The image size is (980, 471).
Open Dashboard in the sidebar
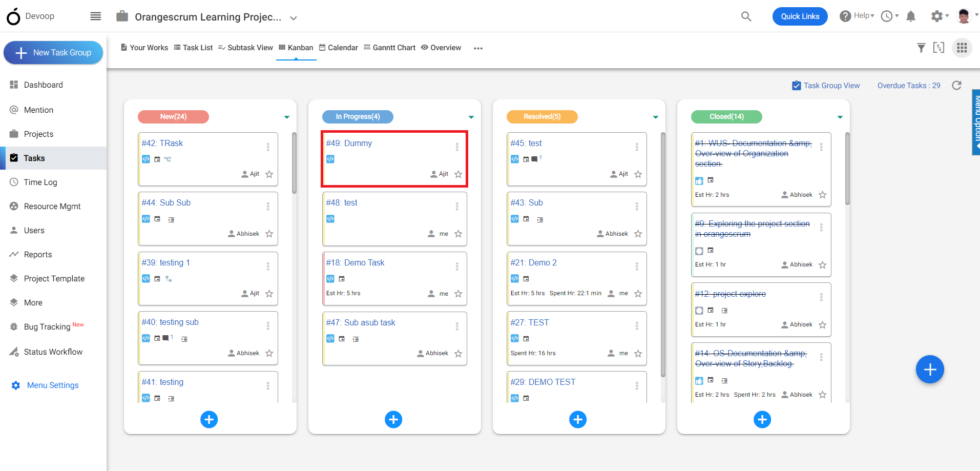[x=44, y=85]
